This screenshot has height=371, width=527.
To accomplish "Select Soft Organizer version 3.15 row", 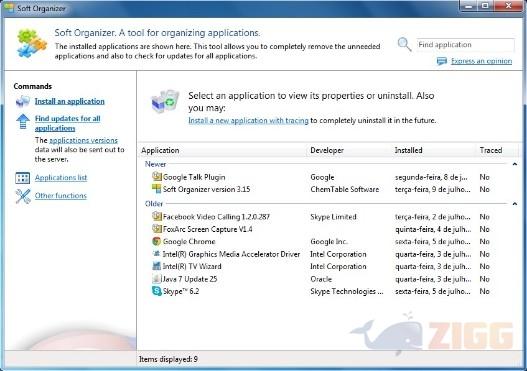I will [329, 189].
